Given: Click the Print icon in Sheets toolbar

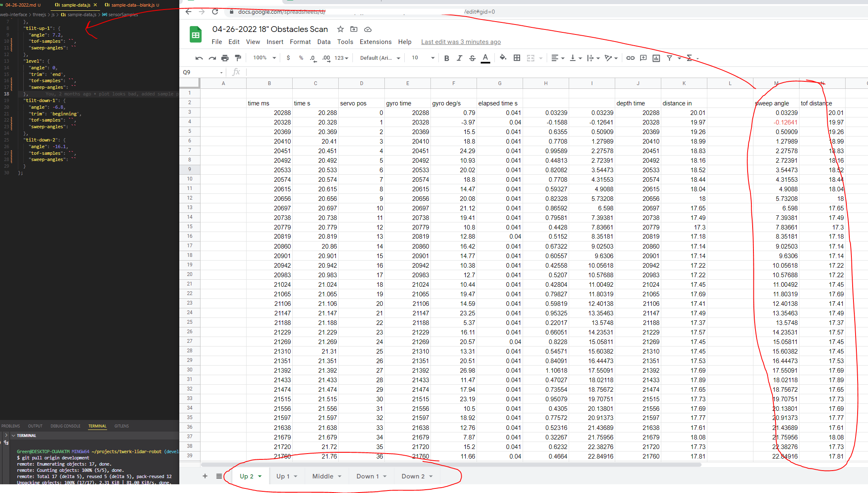Looking at the screenshot, I should click(x=225, y=58).
